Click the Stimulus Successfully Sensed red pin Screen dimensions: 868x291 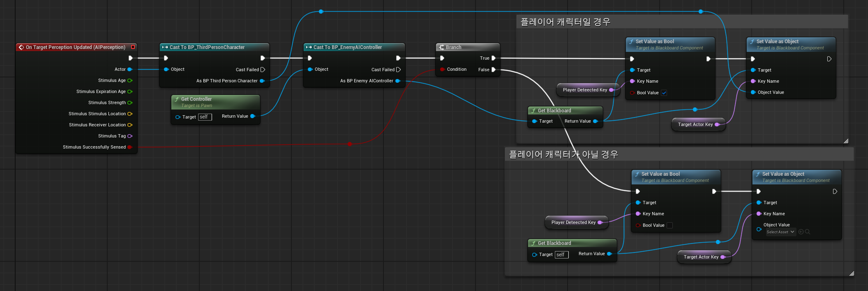click(x=130, y=147)
